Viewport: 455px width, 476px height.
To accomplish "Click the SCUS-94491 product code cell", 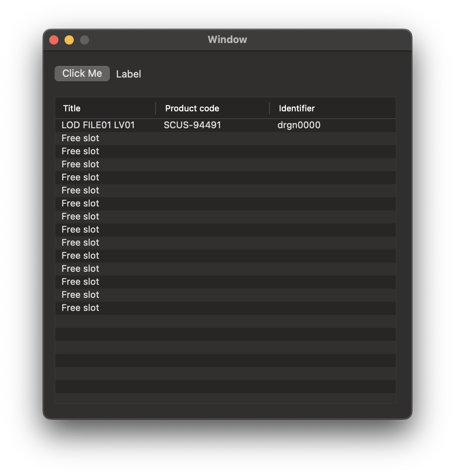I will coord(191,125).
